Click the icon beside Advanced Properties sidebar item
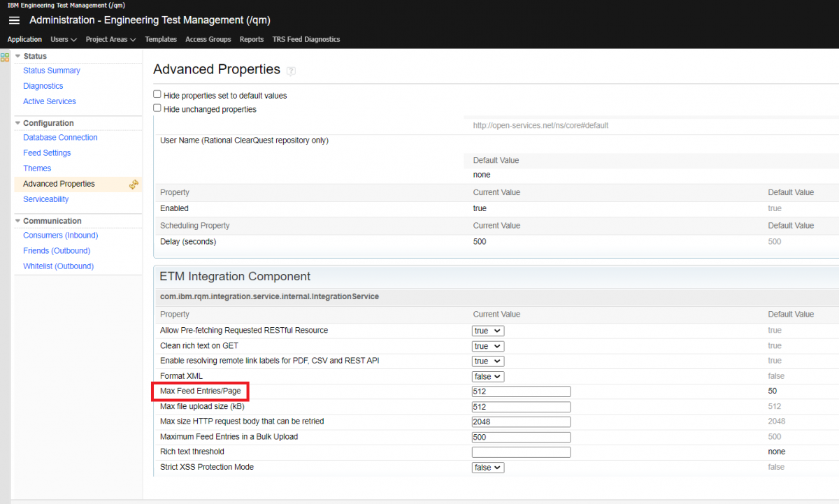The width and height of the screenshot is (839, 504). point(134,185)
